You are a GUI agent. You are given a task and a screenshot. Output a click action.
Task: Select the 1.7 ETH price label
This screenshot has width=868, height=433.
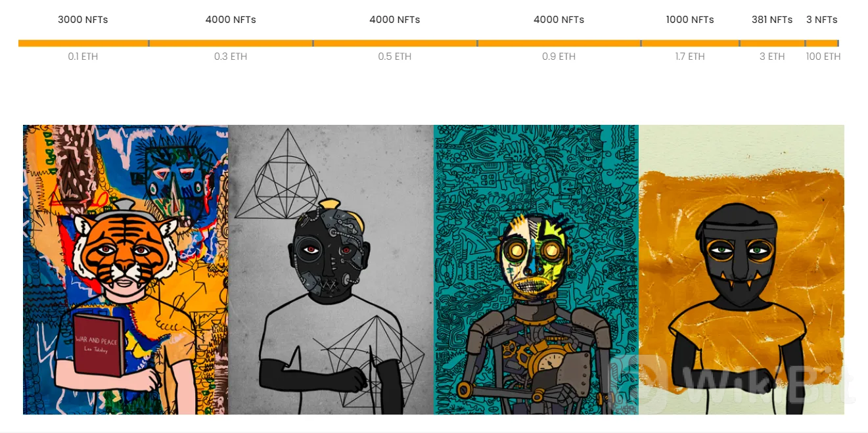click(x=690, y=57)
